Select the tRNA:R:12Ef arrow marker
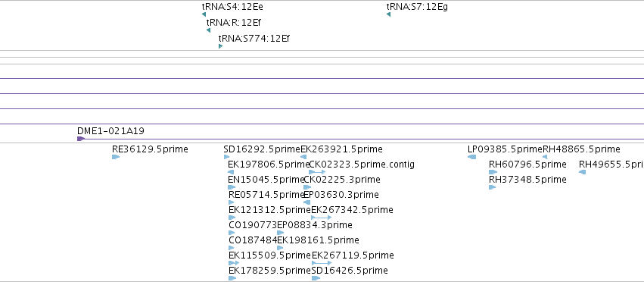This screenshot has height=282, width=644. point(208,30)
